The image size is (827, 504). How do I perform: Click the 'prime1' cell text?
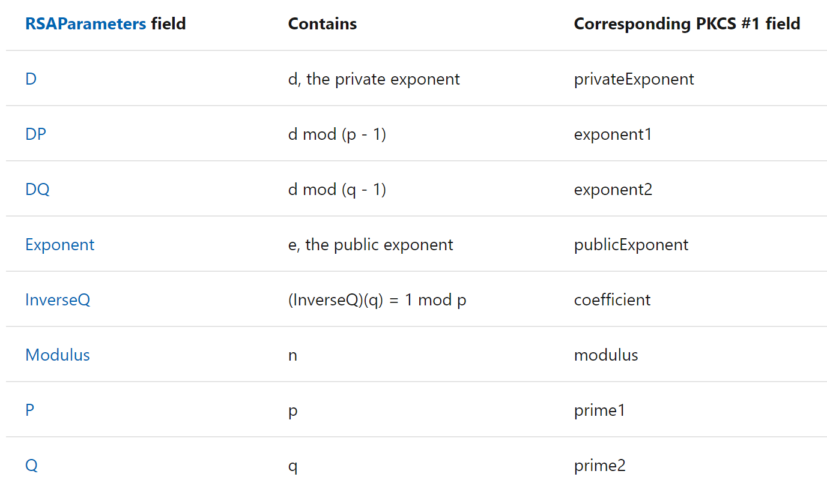pos(599,410)
